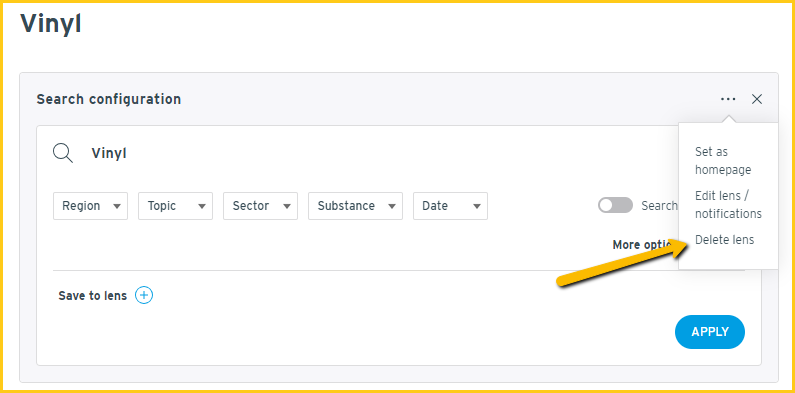Click the magnifying glass search icon
This screenshot has height=393, width=795.
tap(63, 153)
